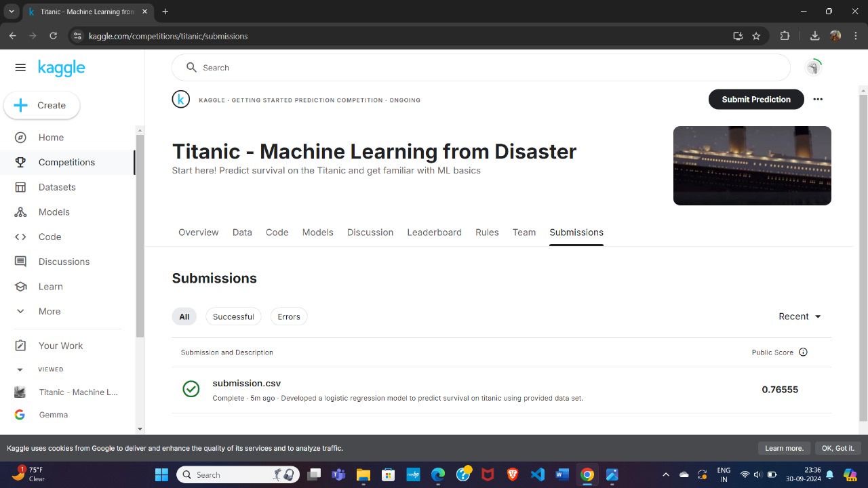The width and height of the screenshot is (868, 488).
Task: Click the Kaggle search field
Action: pos(481,68)
